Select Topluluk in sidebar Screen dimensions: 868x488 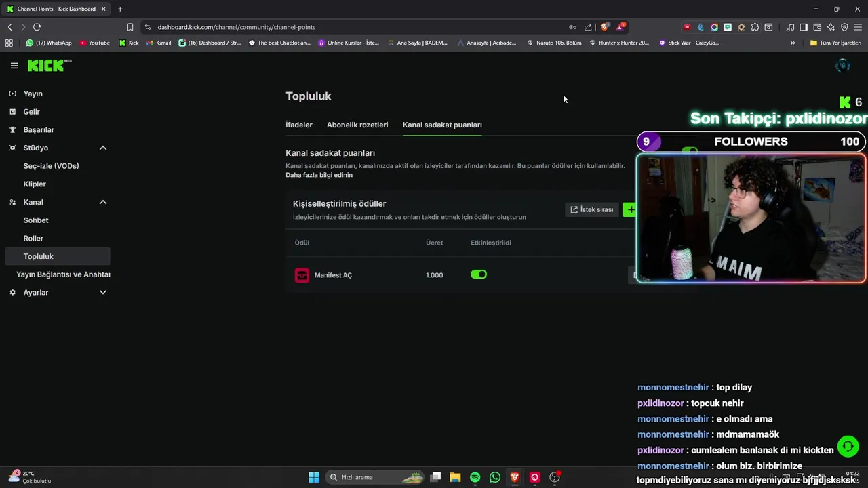[57, 256]
